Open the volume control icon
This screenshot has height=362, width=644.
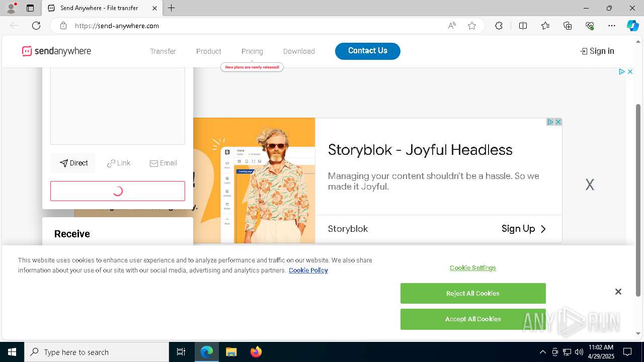(579, 352)
